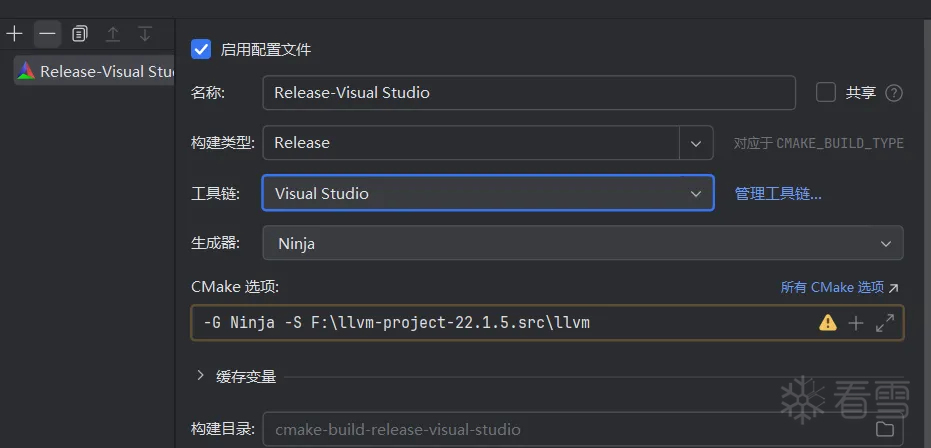Viewport: 931px width, 448px height.
Task: Select Release-Visual Studio profile in list
Action: [x=94, y=71]
